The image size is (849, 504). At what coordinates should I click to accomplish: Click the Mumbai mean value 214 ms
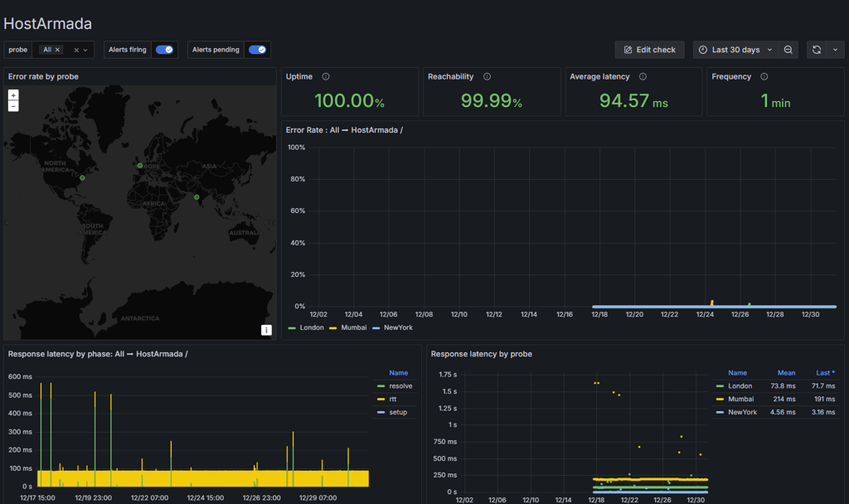point(784,399)
